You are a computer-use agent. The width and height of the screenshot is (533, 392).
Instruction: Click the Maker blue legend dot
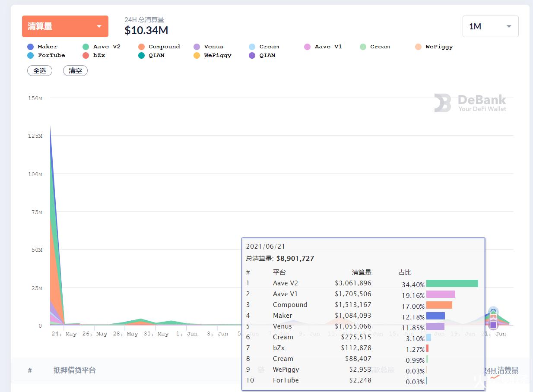pyautogui.click(x=30, y=47)
